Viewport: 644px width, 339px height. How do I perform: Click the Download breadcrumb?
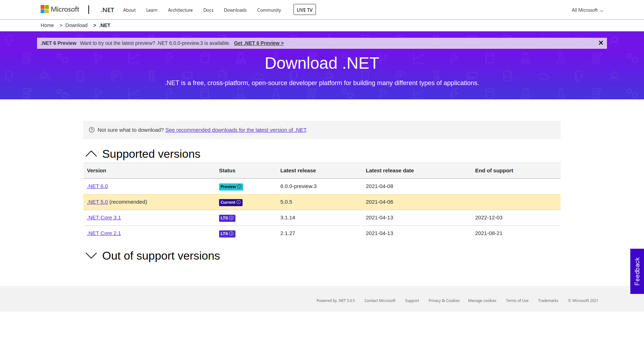coord(76,25)
